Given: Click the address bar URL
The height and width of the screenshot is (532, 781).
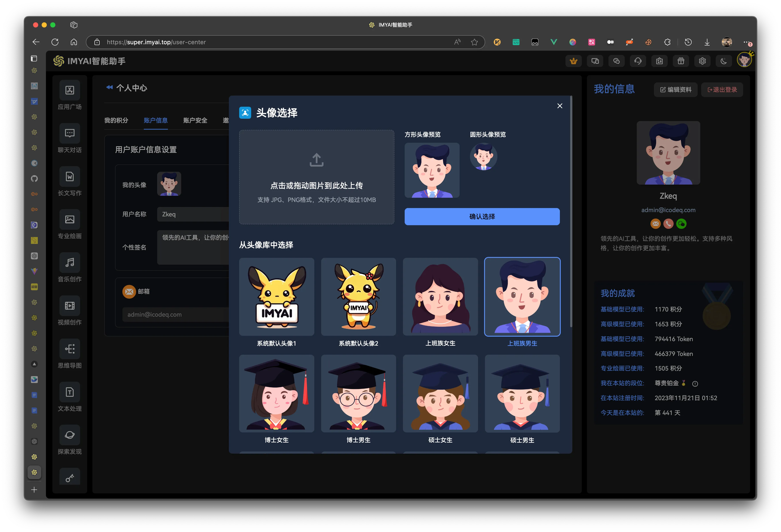Looking at the screenshot, I should click(156, 42).
